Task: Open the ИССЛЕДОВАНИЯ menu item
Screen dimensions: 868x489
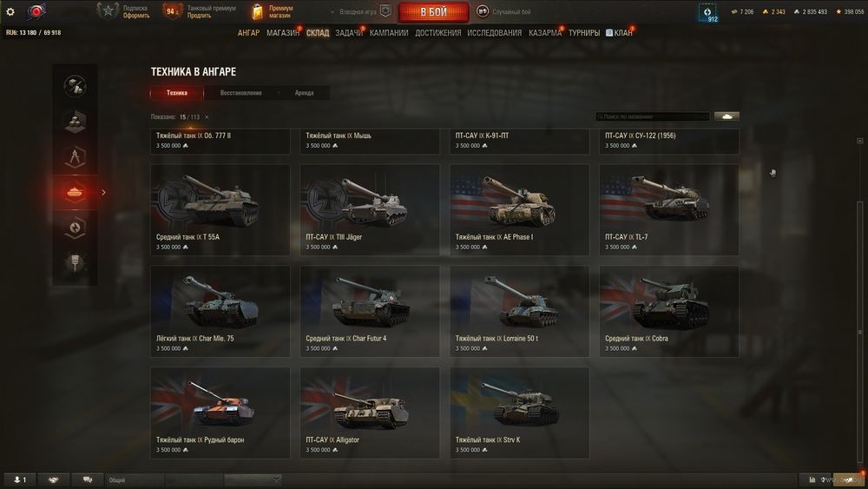Action: 495,33
